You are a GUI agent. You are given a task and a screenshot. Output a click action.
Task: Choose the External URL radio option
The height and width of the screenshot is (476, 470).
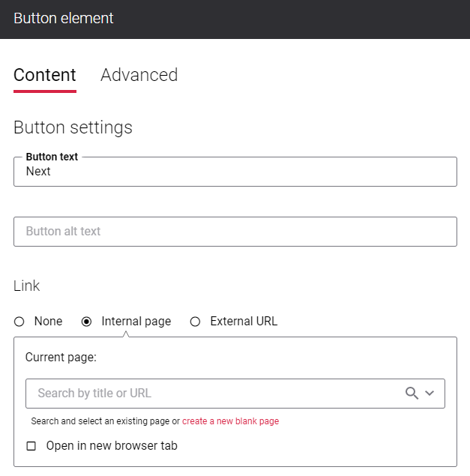point(195,322)
